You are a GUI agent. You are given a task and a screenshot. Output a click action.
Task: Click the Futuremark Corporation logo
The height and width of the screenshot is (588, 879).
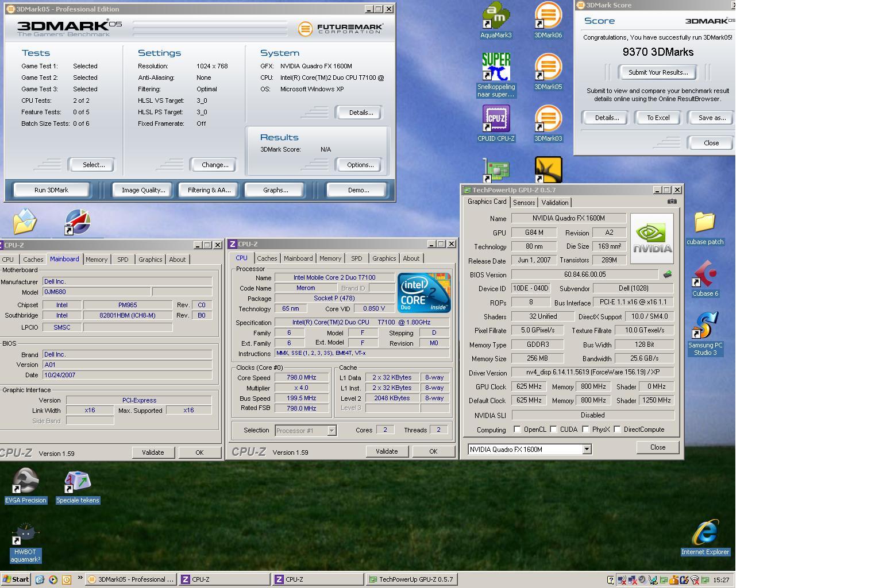(341, 28)
